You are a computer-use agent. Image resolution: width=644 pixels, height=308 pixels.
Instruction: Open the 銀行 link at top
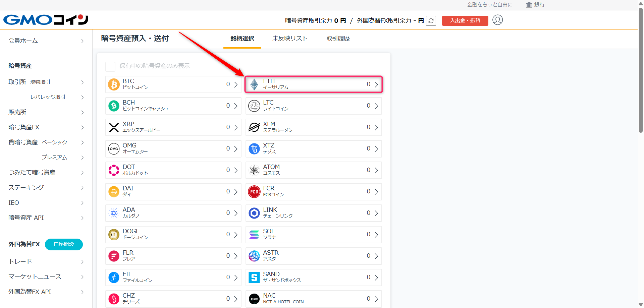coord(535,5)
